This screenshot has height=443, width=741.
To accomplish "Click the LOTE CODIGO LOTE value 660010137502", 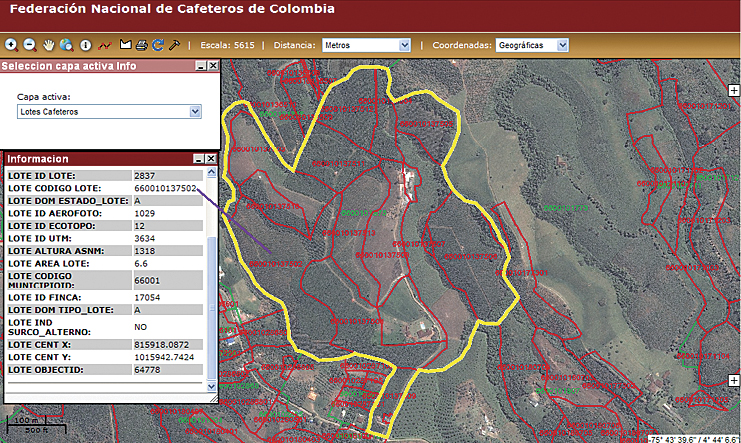I will (x=165, y=188).
